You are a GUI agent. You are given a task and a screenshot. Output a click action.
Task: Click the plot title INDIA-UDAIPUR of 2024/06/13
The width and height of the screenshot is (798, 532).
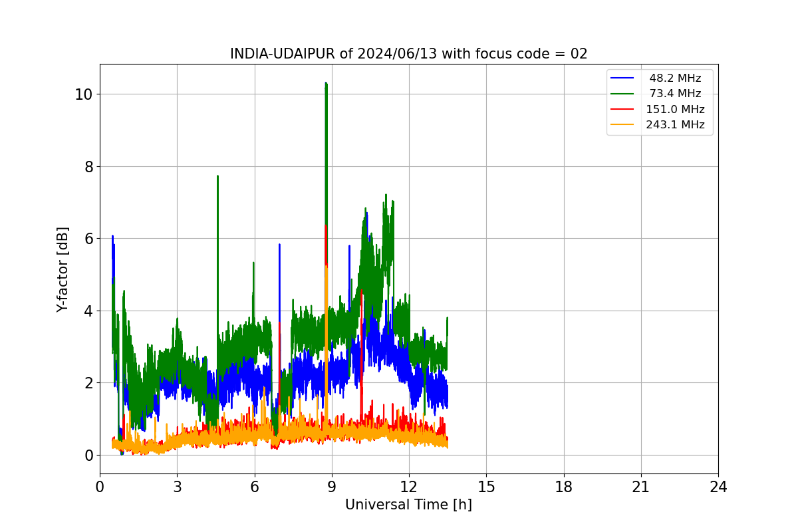click(408, 54)
